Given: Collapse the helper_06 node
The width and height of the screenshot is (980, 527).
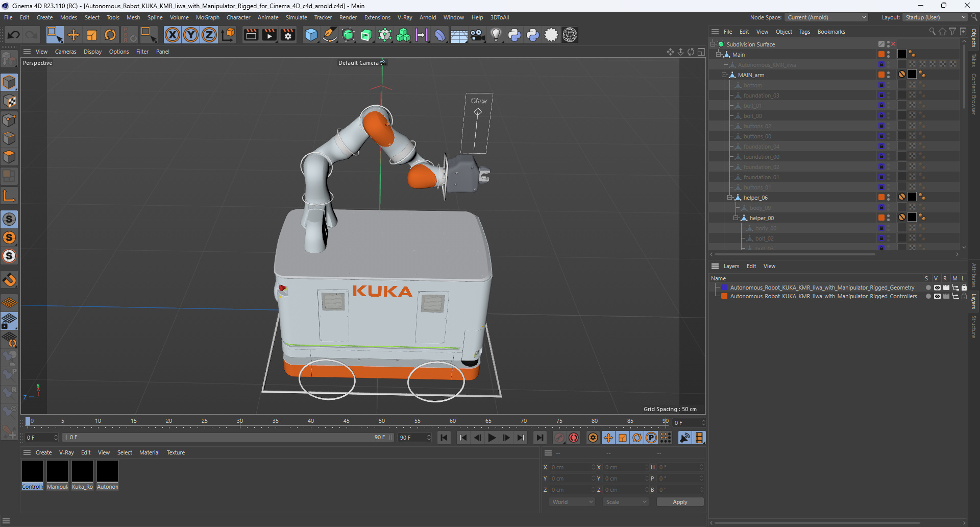Looking at the screenshot, I should coord(729,198).
